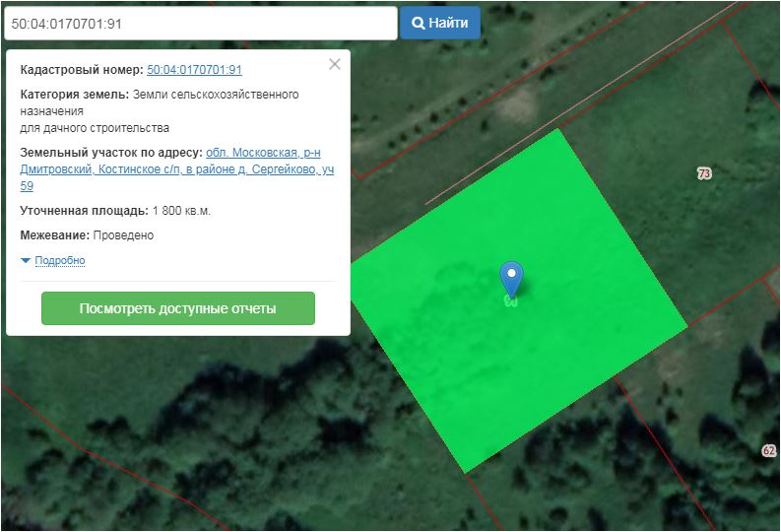Close the parcel info popup
The width and height of the screenshot is (781, 532).
tap(335, 64)
